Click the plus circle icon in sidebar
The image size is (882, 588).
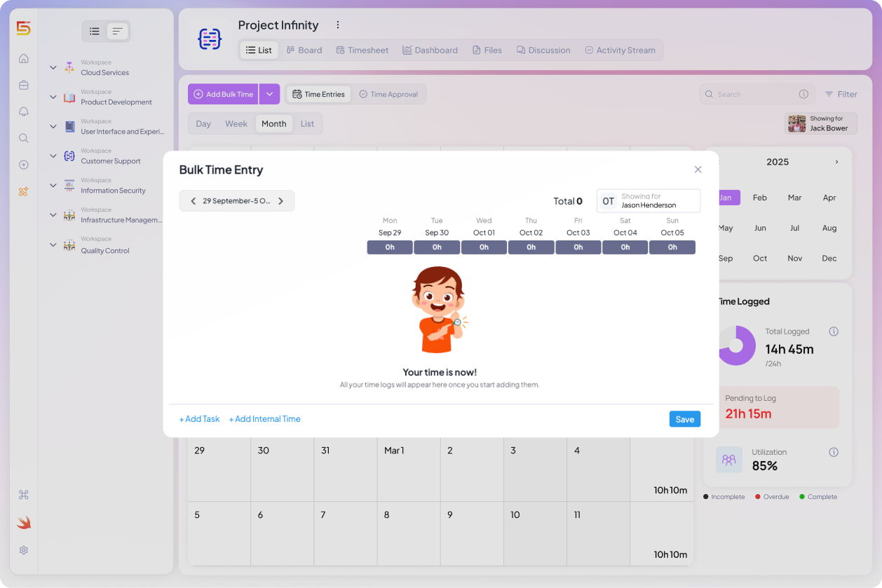[24, 165]
